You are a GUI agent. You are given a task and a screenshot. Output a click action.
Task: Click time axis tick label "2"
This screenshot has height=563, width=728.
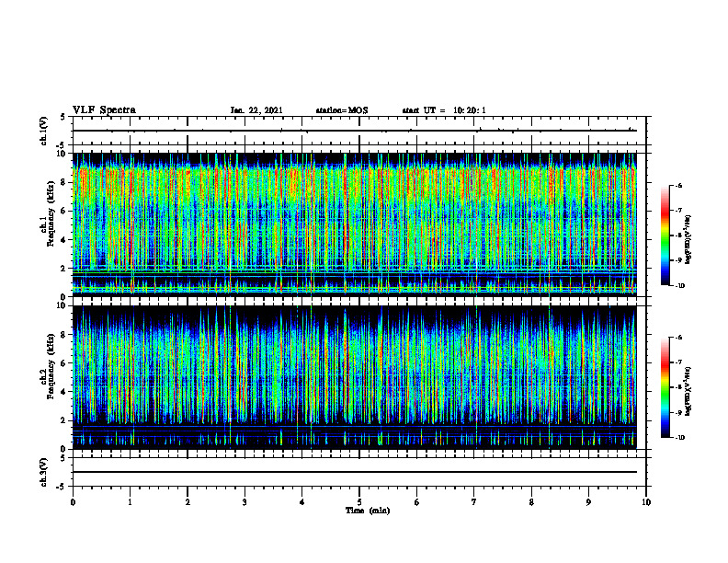click(188, 502)
